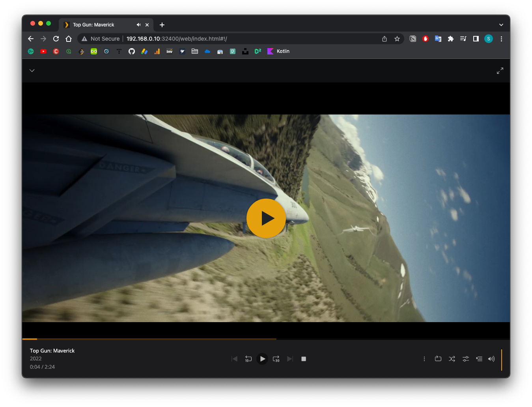Image resolution: width=532 pixels, height=407 pixels.
Task: Focus the address bar URL
Action: [177, 39]
